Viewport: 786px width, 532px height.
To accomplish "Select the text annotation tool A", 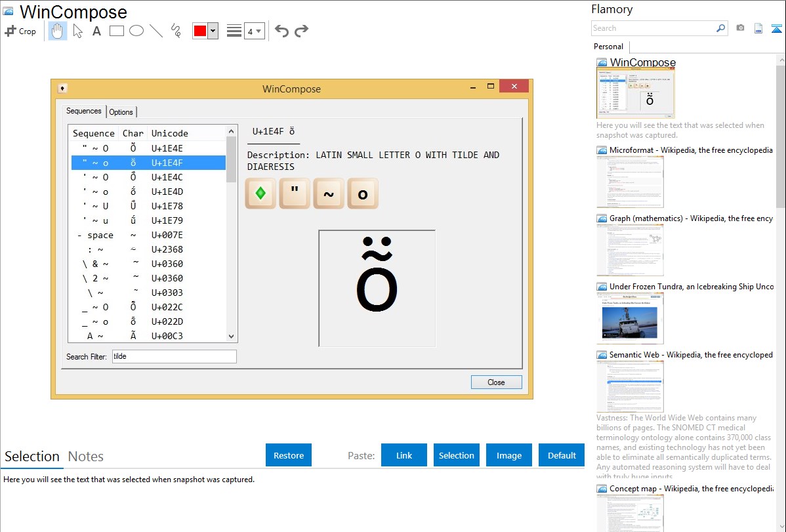I will (x=96, y=31).
